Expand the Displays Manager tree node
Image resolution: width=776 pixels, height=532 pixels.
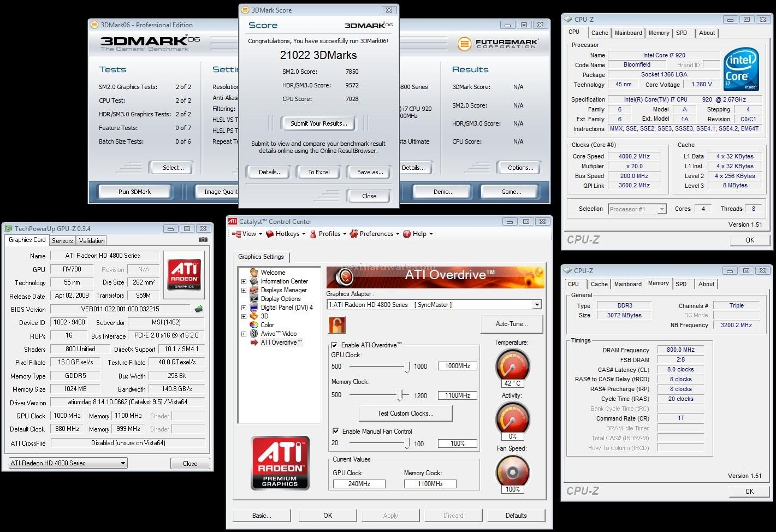244,290
